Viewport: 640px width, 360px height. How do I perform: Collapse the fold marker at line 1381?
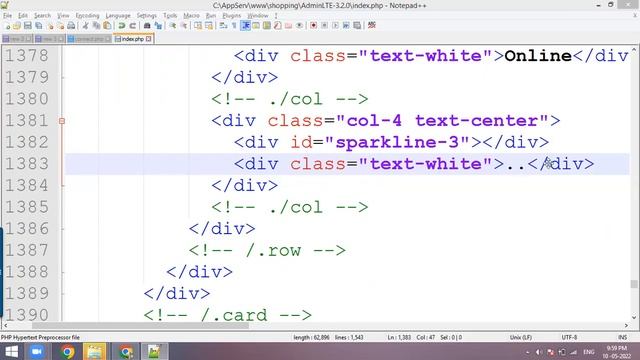pyautogui.click(x=62, y=121)
